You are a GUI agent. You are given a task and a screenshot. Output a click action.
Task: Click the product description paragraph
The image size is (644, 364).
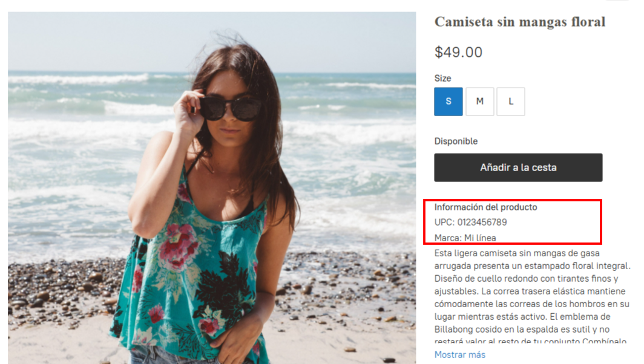pos(532,297)
